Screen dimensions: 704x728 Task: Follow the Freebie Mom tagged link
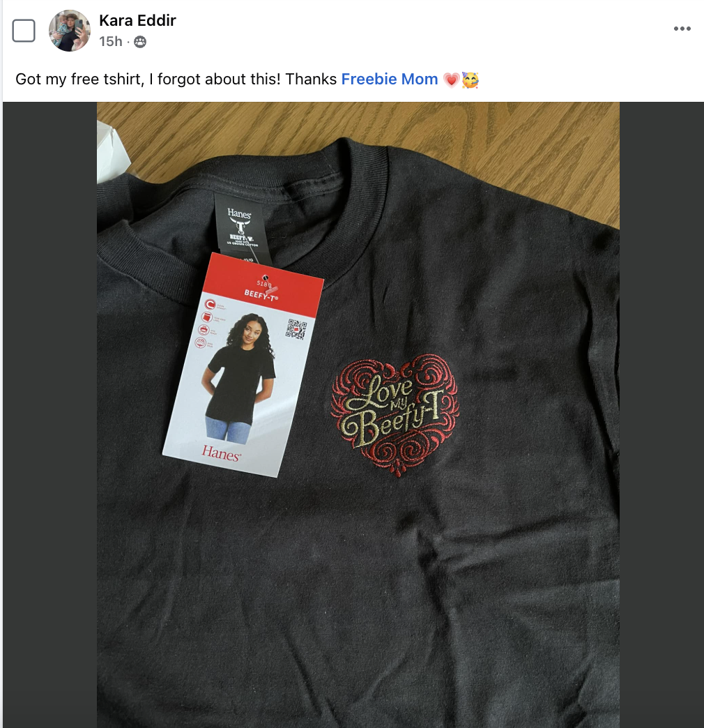point(390,79)
